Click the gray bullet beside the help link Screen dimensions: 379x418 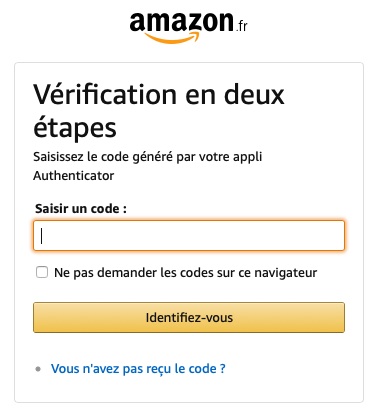point(38,369)
